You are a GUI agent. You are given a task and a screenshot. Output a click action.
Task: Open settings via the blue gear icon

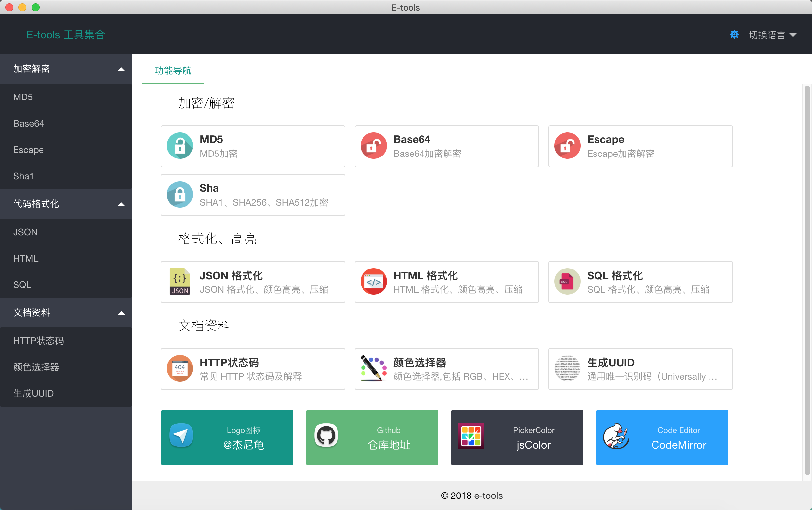734,34
